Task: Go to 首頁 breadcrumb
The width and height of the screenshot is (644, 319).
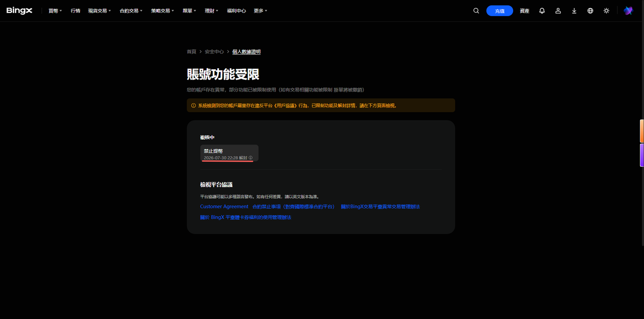Action: [x=192, y=52]
